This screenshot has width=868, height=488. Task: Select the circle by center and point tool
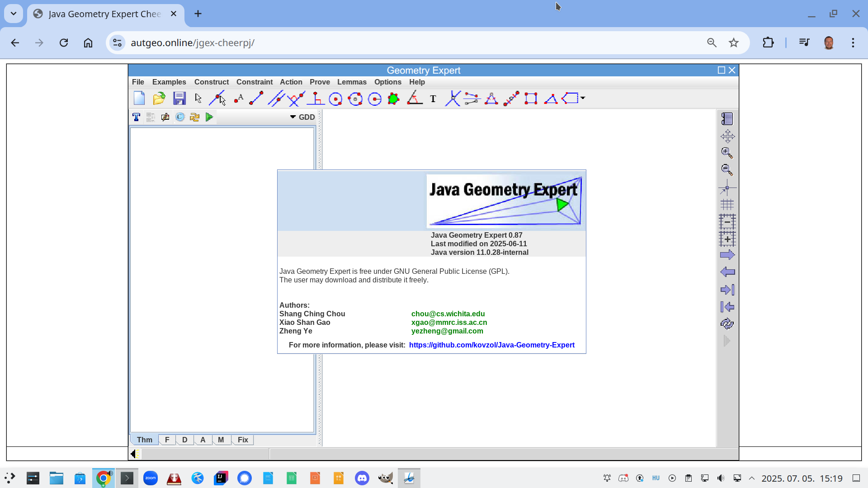point(335,99)
